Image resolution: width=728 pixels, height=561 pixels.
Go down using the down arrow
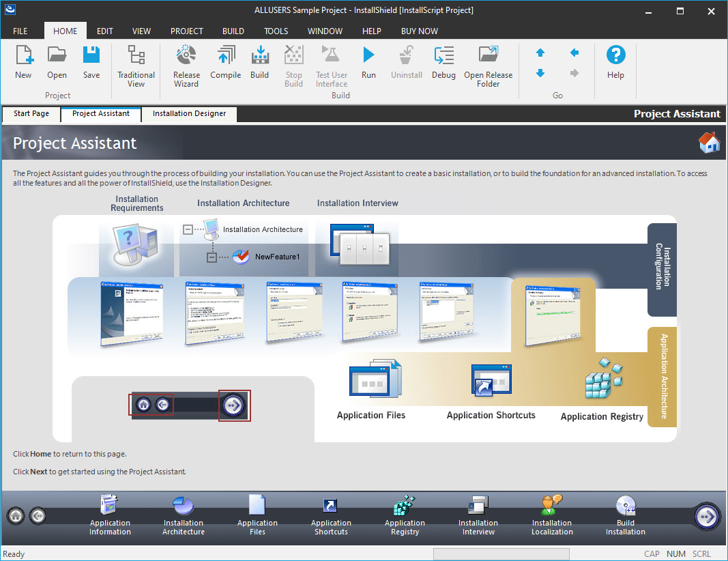(x=540, y=73)
